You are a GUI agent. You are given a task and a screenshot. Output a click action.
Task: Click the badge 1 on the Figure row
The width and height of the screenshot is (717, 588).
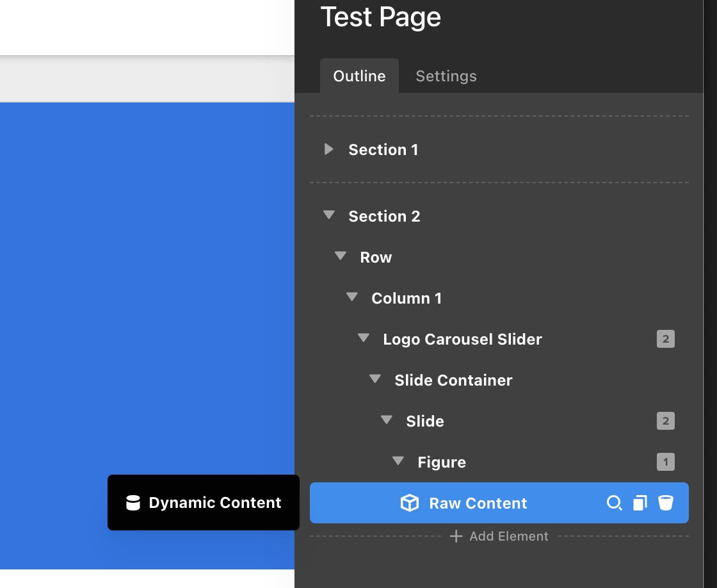(665, 462)
